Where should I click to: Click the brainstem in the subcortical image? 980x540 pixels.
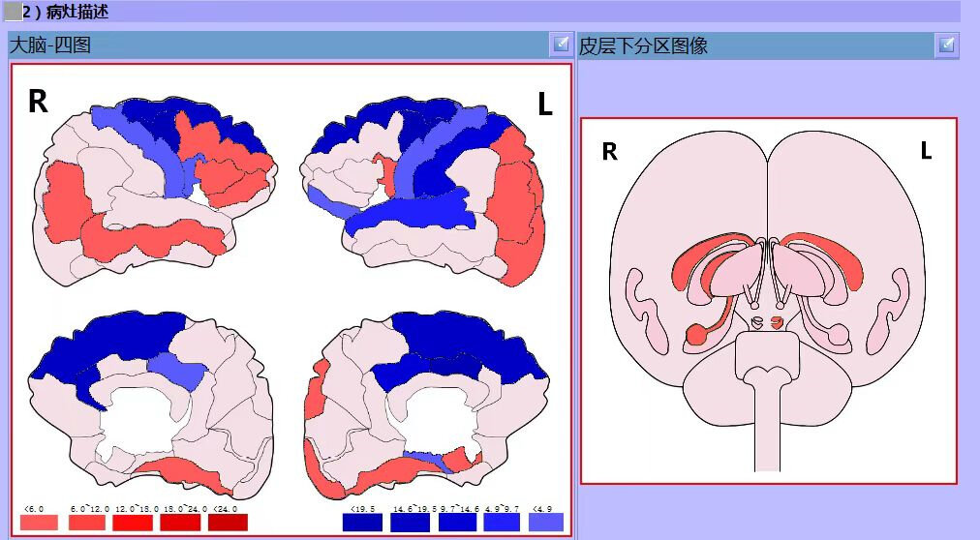767,406
